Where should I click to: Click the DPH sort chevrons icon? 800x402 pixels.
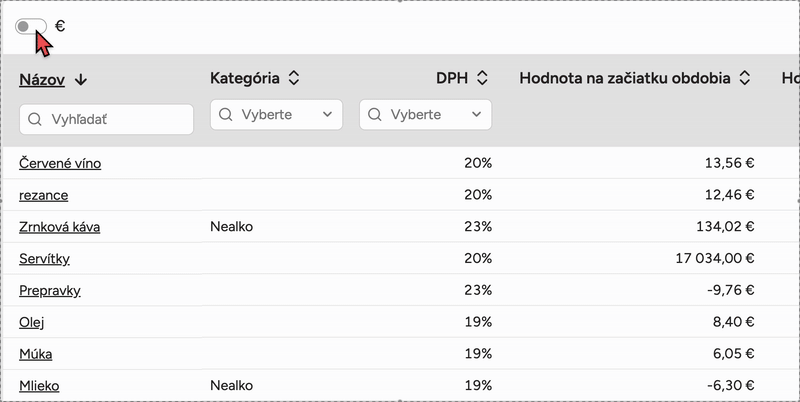[482, 78]
